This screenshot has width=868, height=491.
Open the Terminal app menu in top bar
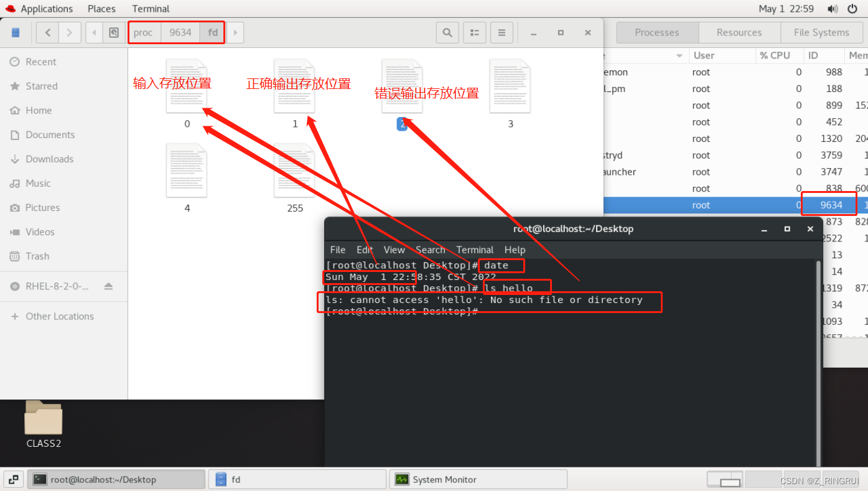[151, 9]
